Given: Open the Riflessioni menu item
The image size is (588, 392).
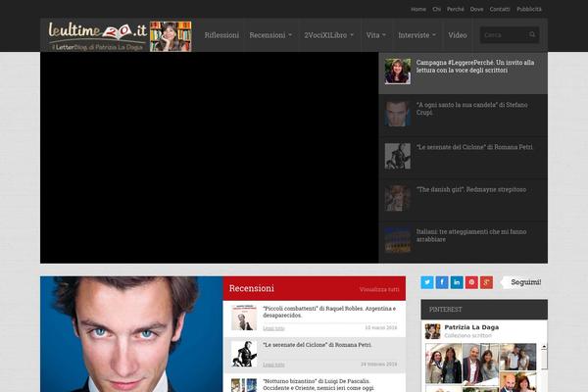Looking at the screenshot, I should (x=221, y=35).
